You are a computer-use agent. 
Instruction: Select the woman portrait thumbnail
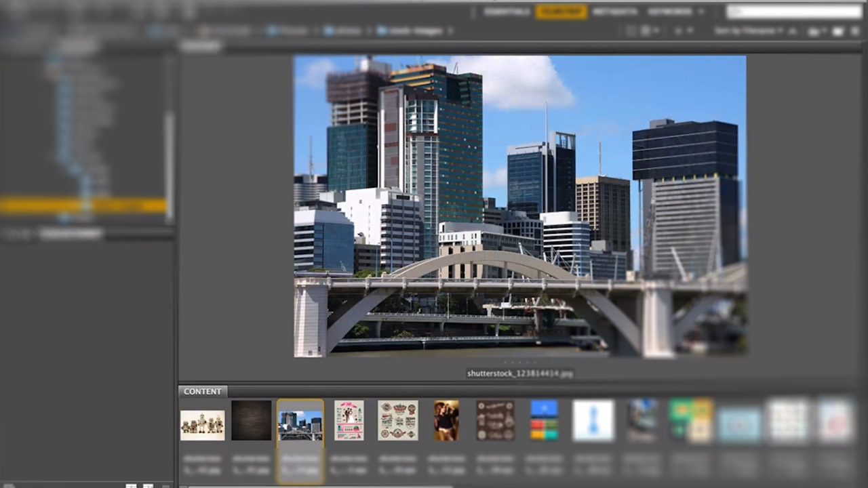446,420
